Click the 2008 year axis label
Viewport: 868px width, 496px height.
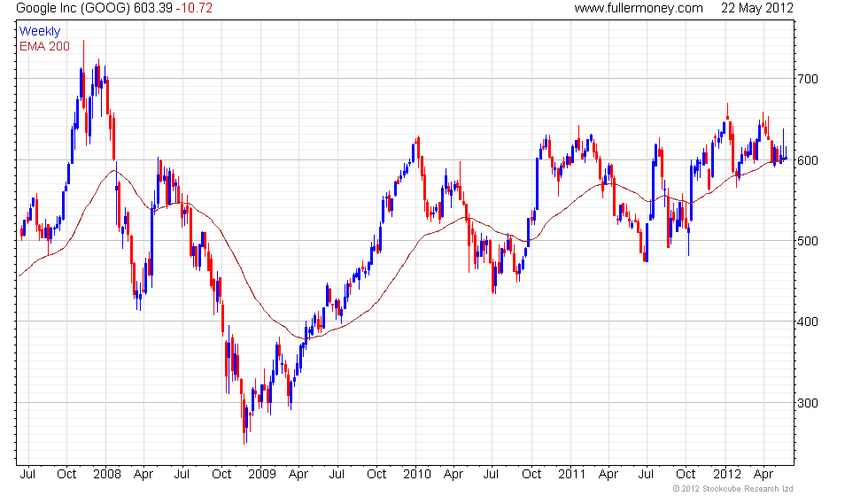coord(107,475)
